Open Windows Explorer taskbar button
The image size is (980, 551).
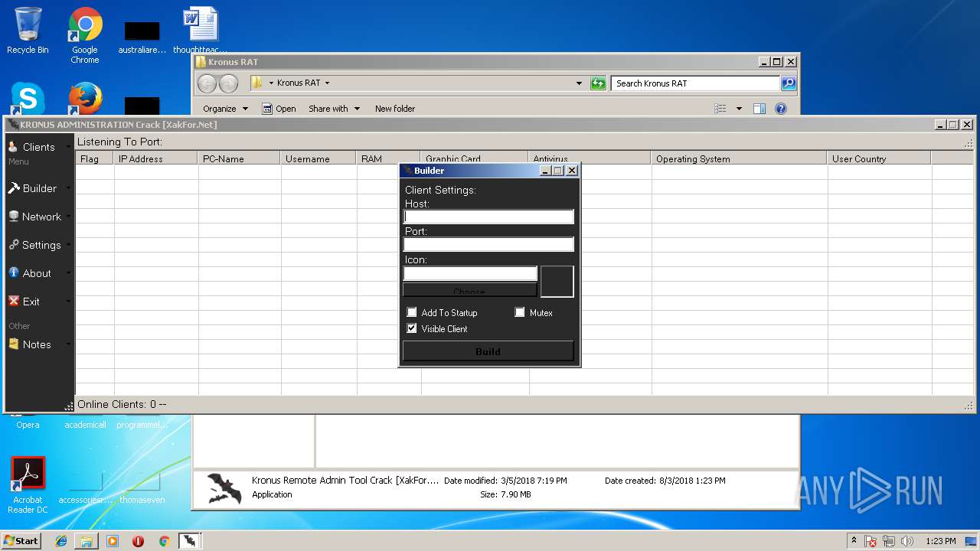87,541
